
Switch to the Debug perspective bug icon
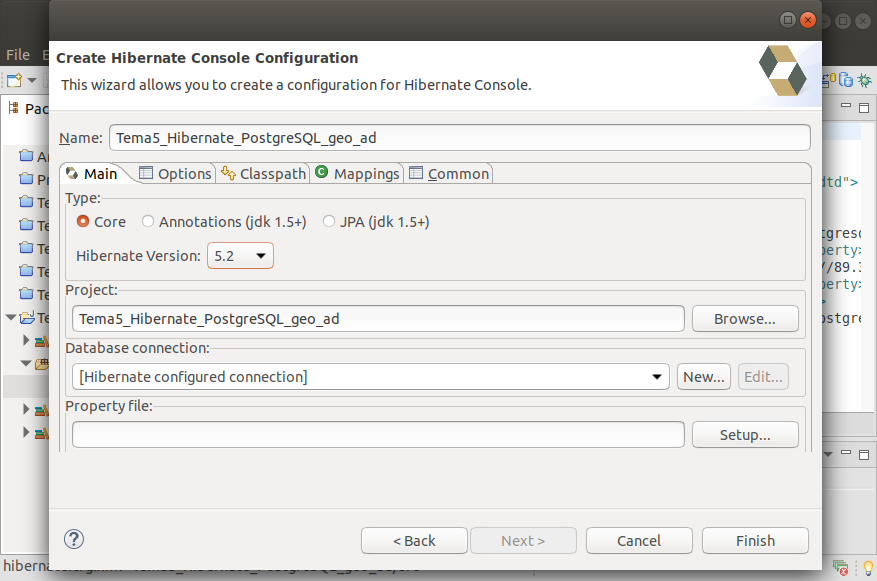(x=865, y=81)
